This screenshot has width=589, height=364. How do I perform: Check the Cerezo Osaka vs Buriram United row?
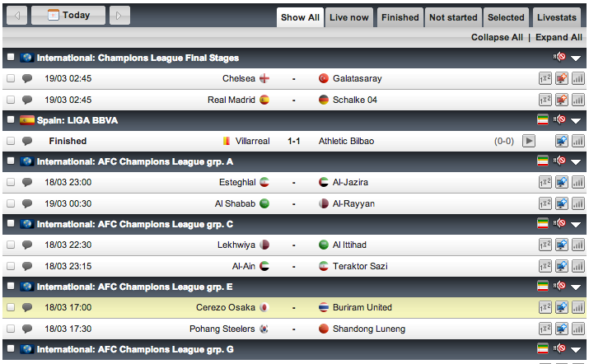point(11,307)
